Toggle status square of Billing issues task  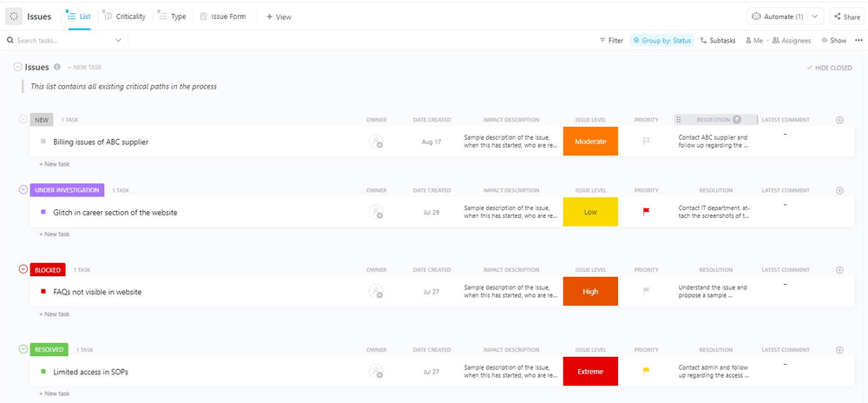point(43,142)
